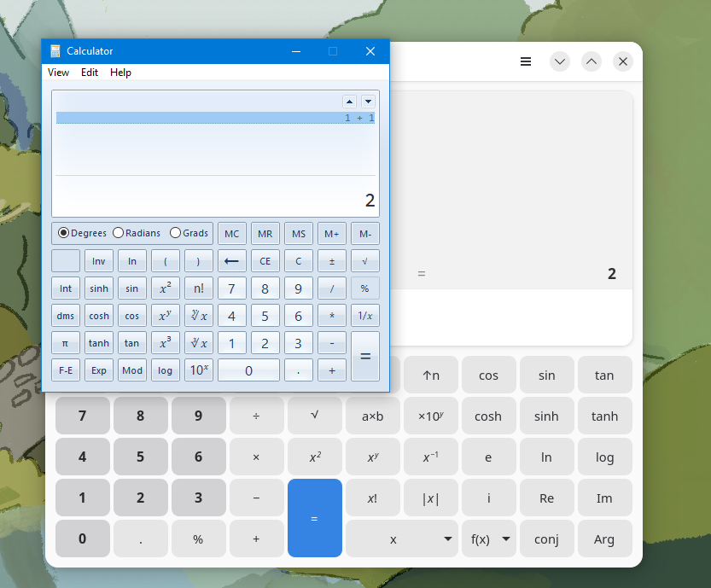This screenshot has width=711, height=588.
Task: Click down chevron in background calculator header
Action: click(x=560, y=61)
